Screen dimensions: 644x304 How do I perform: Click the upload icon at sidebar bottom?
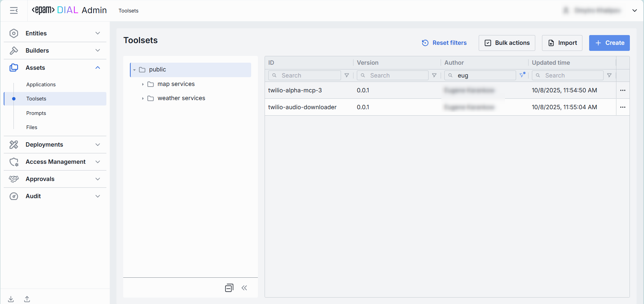tap(27, 299)
